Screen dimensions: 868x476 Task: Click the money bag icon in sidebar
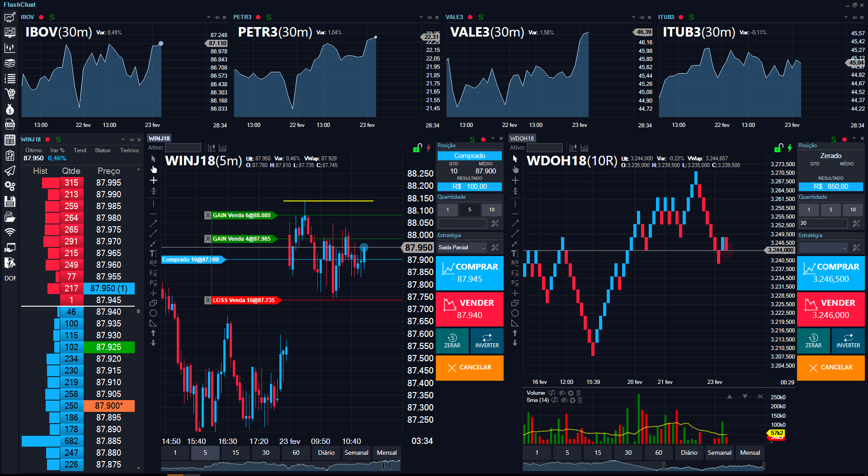(x=9, y=109)
